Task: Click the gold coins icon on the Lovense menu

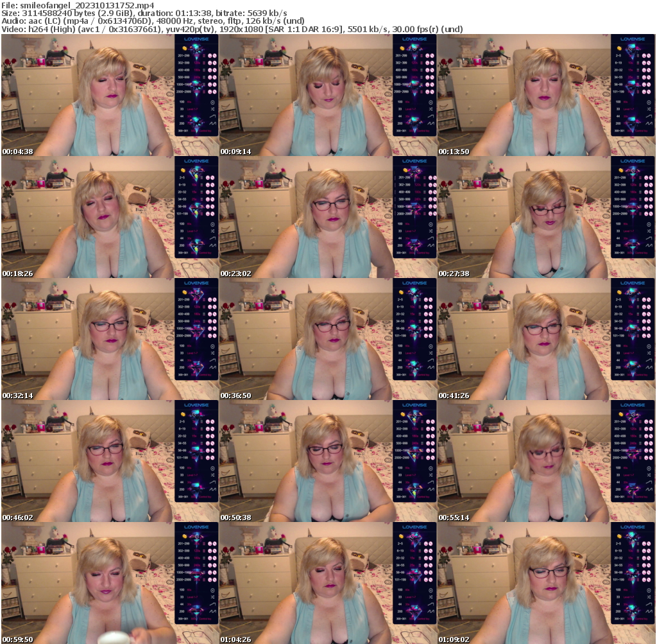Action: [x=619, y=48]
